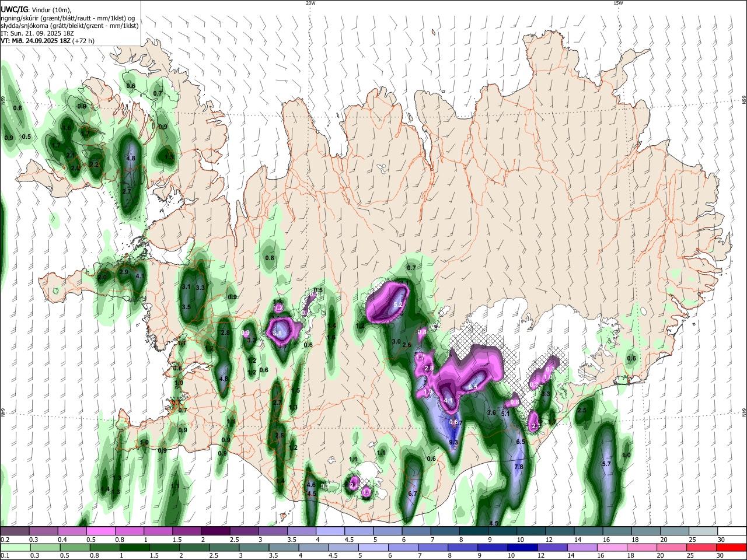Click the '4.6' precipitation value on the south coast
The width and height of the screenshot is (747, 560).
pyautogui.click(x=311, y=485)
